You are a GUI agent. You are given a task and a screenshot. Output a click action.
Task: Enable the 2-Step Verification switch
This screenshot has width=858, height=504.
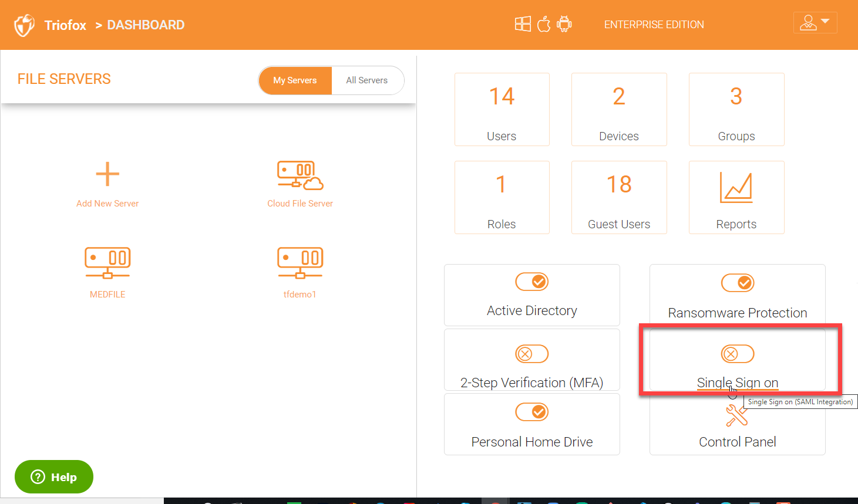532,354
